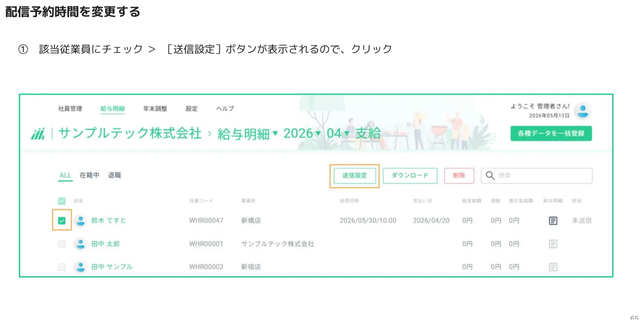Click avatar icon of 鈴木 てすと
Screen dimensions: 644x325
[80, 221]
